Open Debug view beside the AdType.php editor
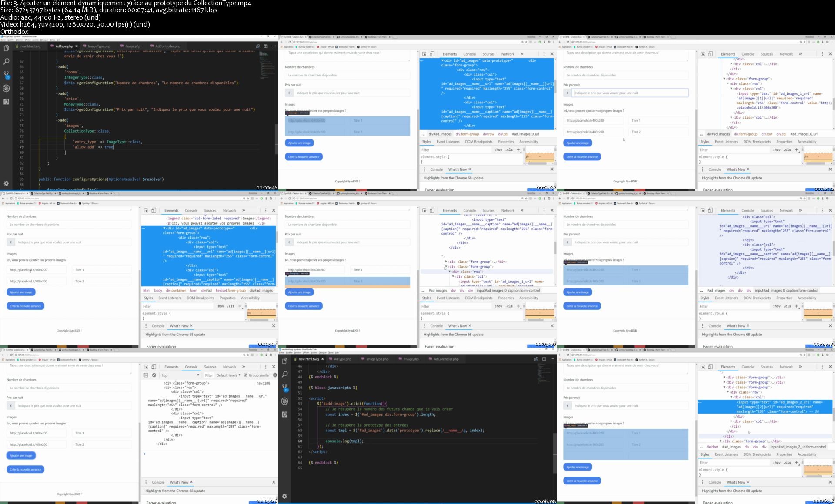835x504 pixels. [x=6, y=88]
